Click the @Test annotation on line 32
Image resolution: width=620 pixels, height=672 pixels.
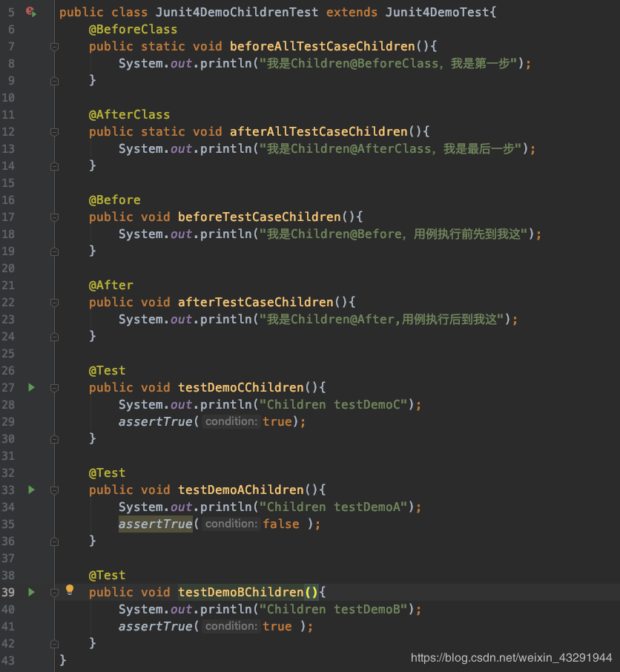tap(107, 472)
